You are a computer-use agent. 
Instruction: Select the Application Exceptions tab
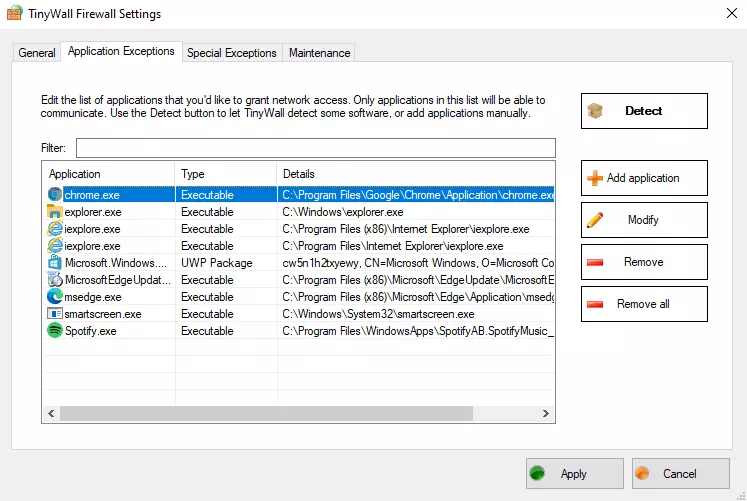[121, 51]
